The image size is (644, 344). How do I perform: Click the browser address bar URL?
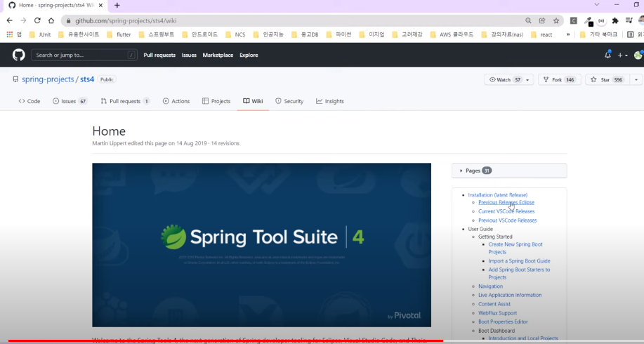point(126,20)
